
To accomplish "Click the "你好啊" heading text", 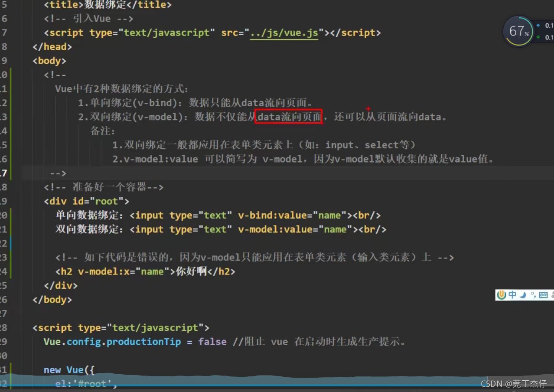I will [191, 271].
